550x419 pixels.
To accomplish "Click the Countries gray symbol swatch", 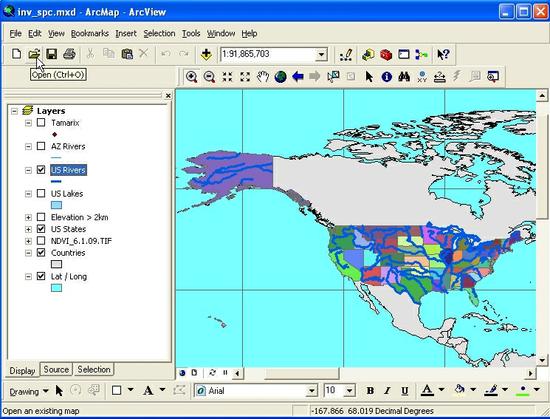I will (x=56, y=264).
